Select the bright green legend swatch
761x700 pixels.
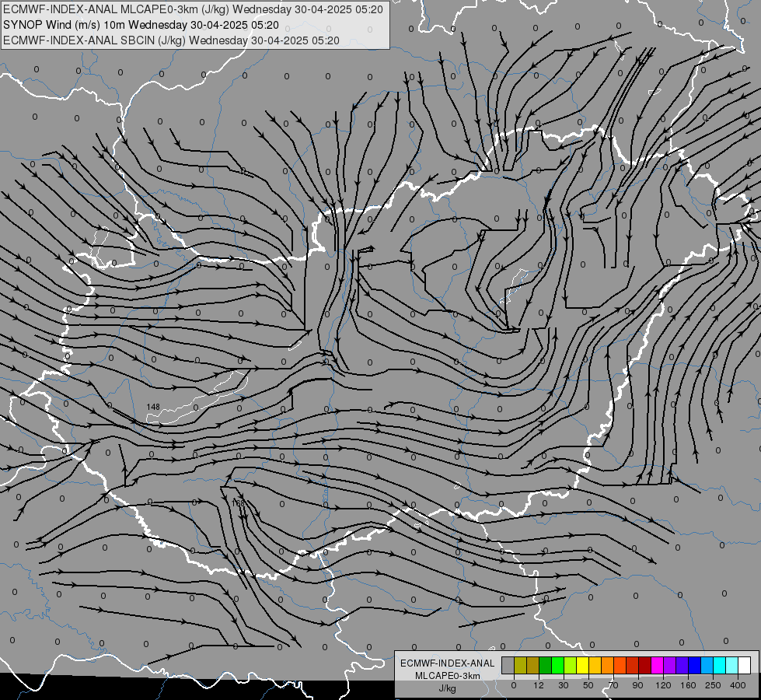coord(557,665)
